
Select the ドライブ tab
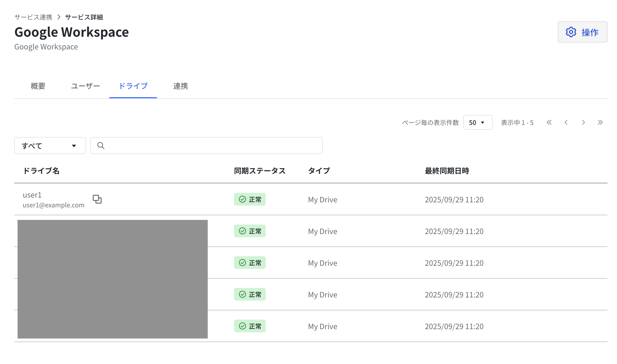[133, 86]
